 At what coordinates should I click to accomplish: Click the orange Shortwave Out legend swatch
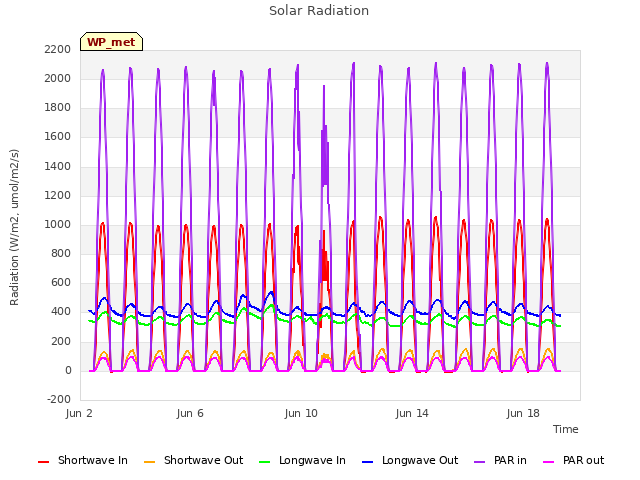point(149,462)
